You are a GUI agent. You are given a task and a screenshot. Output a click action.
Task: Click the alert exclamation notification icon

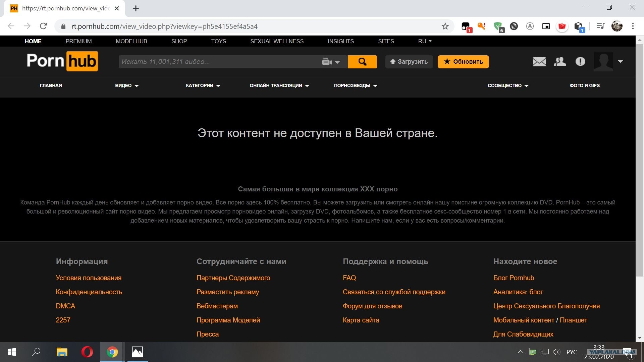(x=580, y=62)
